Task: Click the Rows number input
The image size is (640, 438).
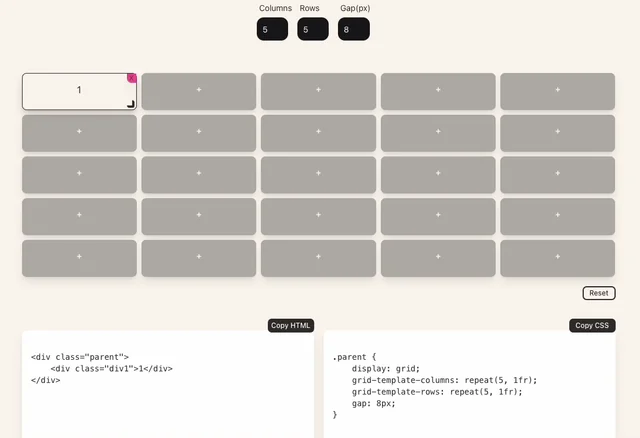Action: coord(313,30)
